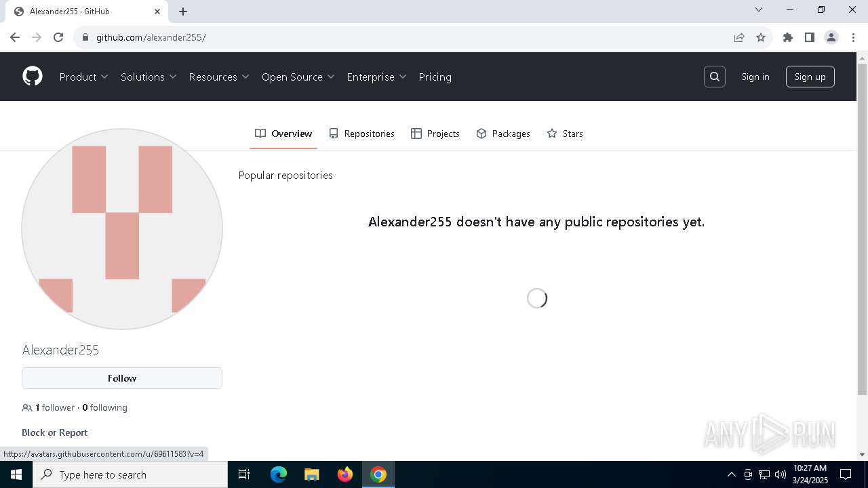Click the forward navigation arrow
This screenshot has width=868, height=488.
(37, 37)
